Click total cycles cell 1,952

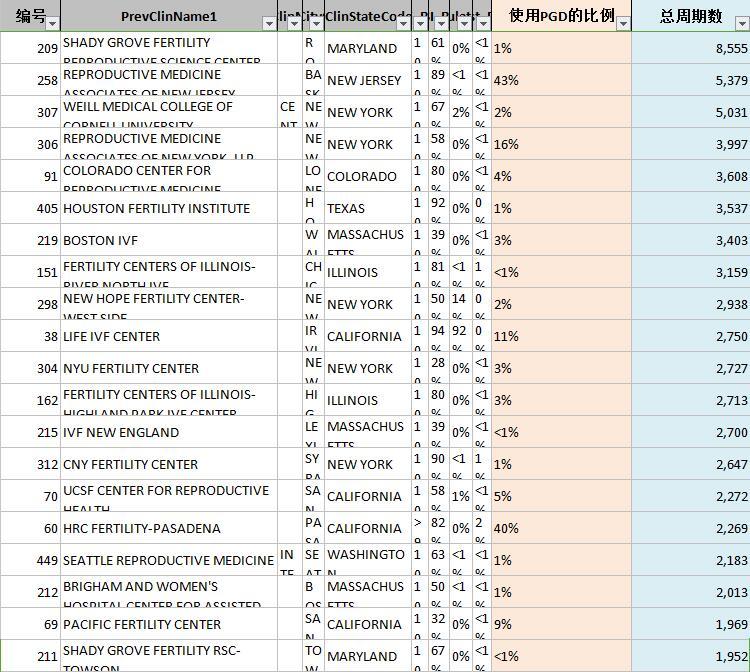(x=691, y=656)
